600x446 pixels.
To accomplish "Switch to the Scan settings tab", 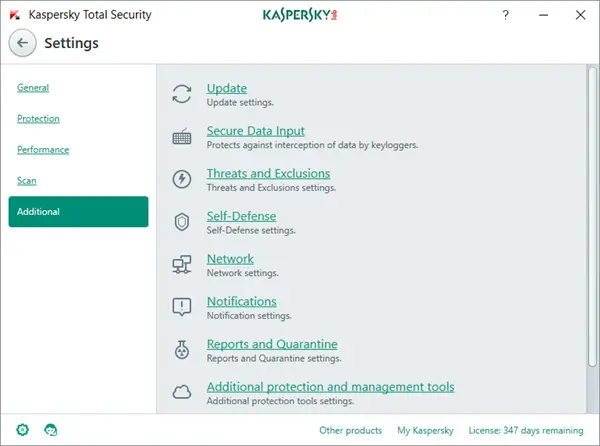I will 26,181.
